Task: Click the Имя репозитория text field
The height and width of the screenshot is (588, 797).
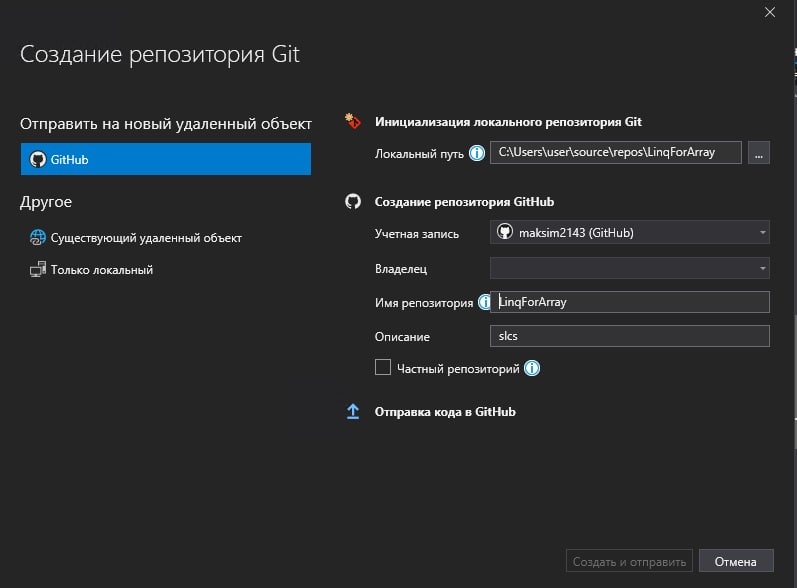Action: click(x=630, y=302)
